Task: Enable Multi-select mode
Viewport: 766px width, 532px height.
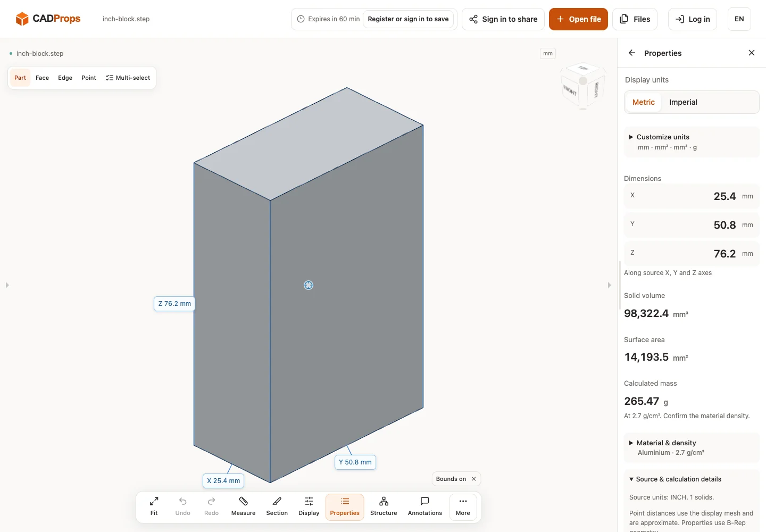Action: point(128,78)
